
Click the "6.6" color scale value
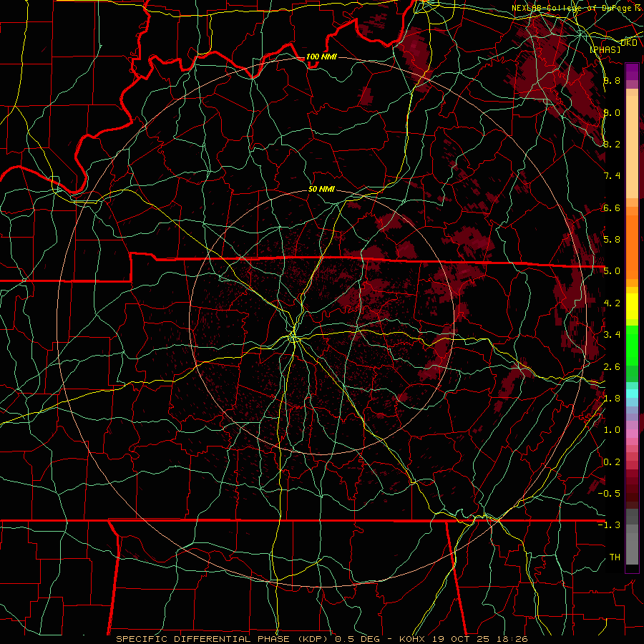click(612, 208)
